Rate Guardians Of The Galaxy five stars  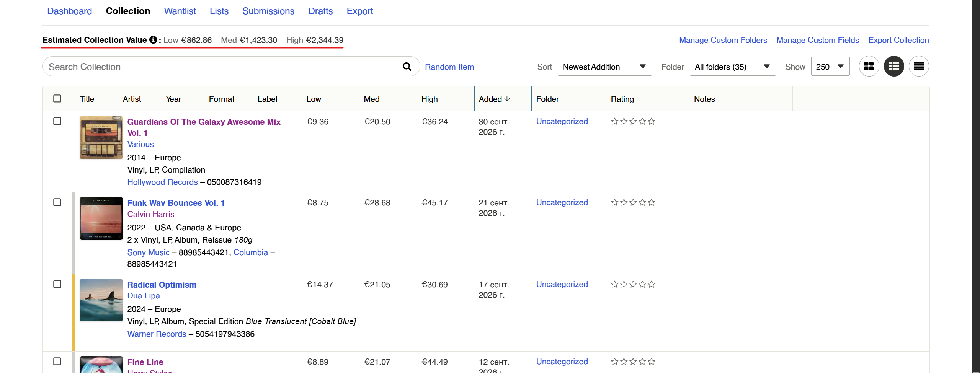(x=652, y=121)
